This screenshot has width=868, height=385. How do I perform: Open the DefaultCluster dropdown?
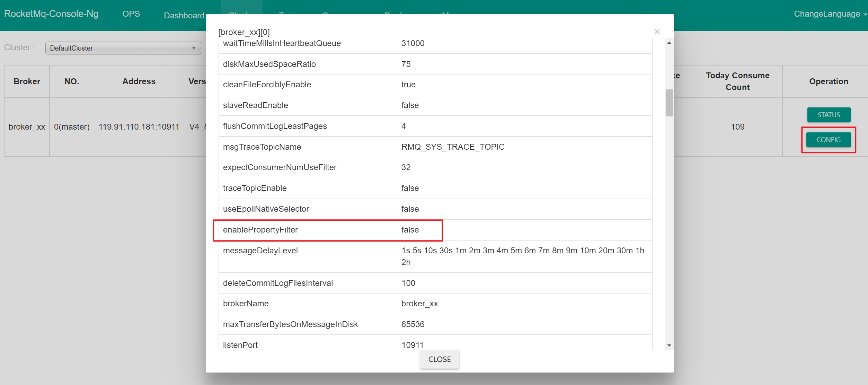pyautogui.click(x=123, y=48)
